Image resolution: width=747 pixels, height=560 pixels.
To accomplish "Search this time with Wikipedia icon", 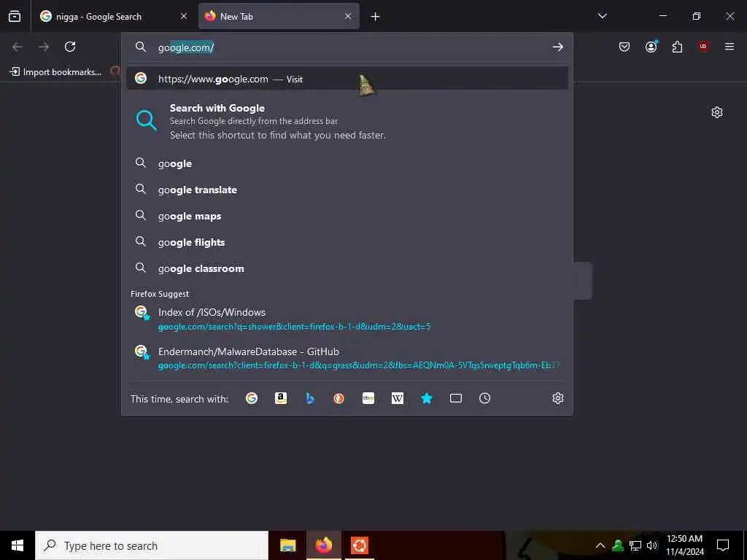I will [398, 398].
